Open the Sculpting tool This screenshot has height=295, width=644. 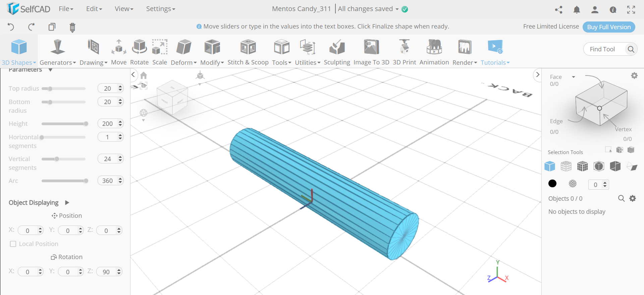[337, 52]
